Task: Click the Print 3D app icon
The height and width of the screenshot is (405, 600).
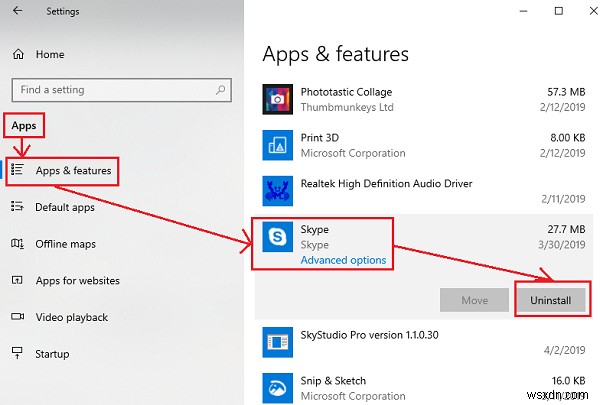Action: (x=276, y=144)
